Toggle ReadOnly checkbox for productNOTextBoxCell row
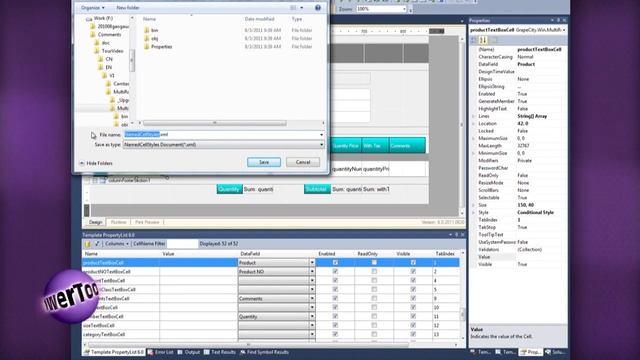Image resolution: width=640 pixels, height=360 pixels. [374, 272]
